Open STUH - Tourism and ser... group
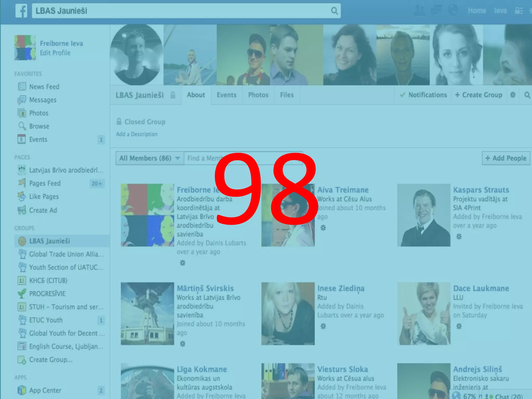Viewport: 532px width, 399px height. [x=66, y=307]
